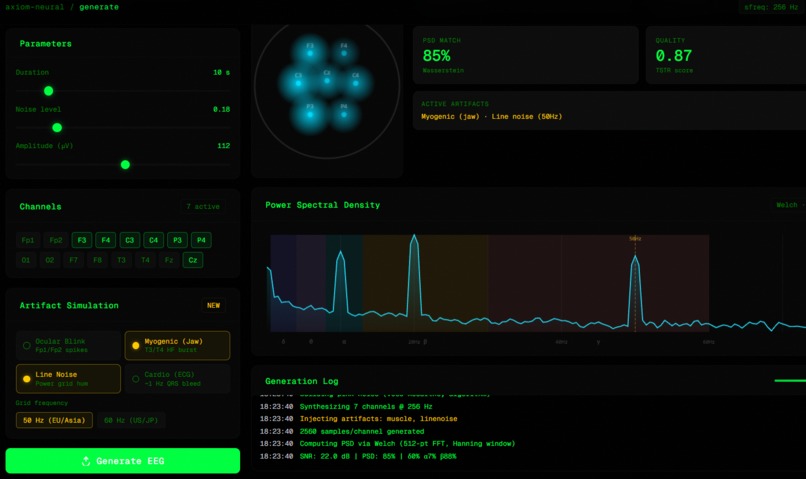This screenshot has height=479, width=806.
Task: Click the Generation Log heading
Action: 302,381
